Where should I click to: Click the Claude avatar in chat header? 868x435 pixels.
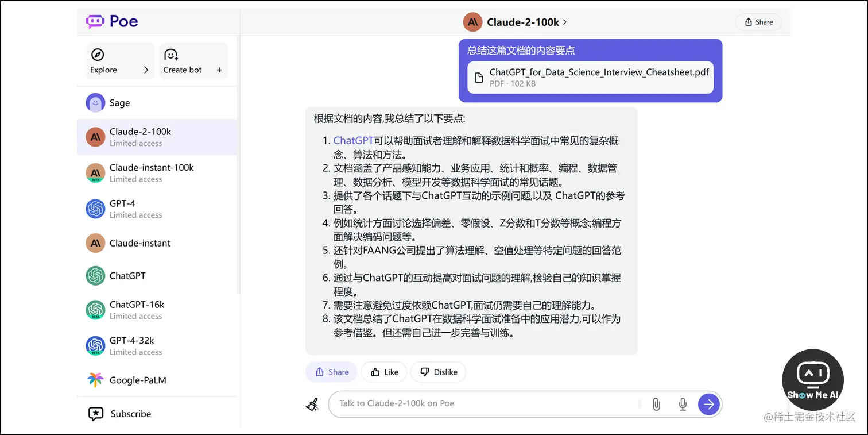tap(472, 22)
